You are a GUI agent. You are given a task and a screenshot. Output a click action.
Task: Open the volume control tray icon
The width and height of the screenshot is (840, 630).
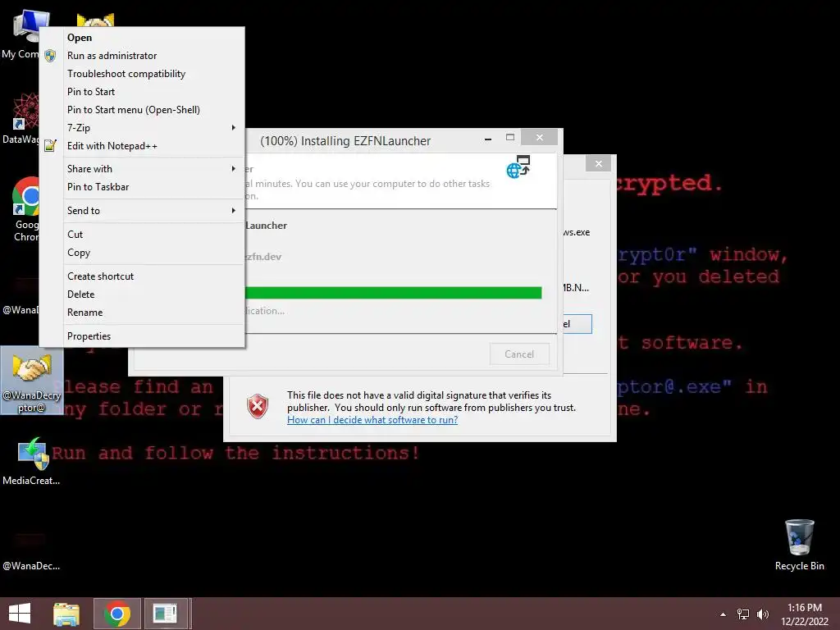point(762,614)
